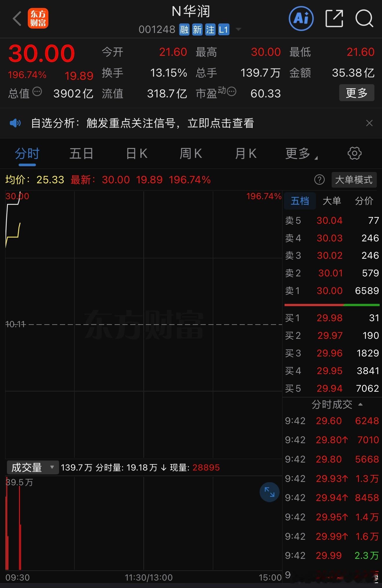Tap the 买2 row at 29.97
Image resolution: width=382 pixels, height=588 pixels.
point(332,336)
